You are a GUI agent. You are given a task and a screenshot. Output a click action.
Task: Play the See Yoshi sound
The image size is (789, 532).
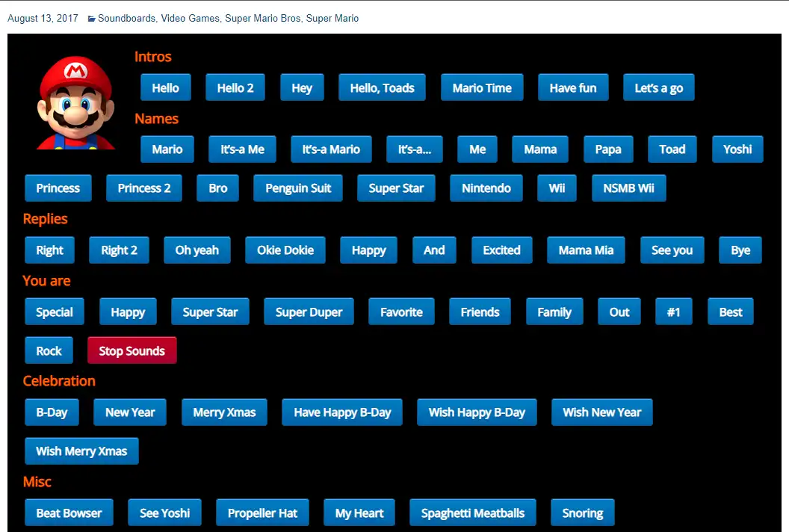164,513
